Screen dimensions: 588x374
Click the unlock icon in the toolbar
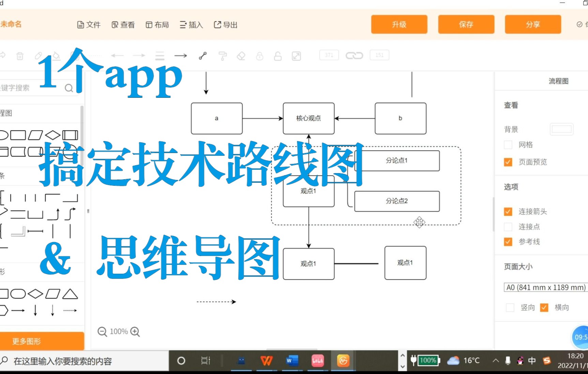278,56
